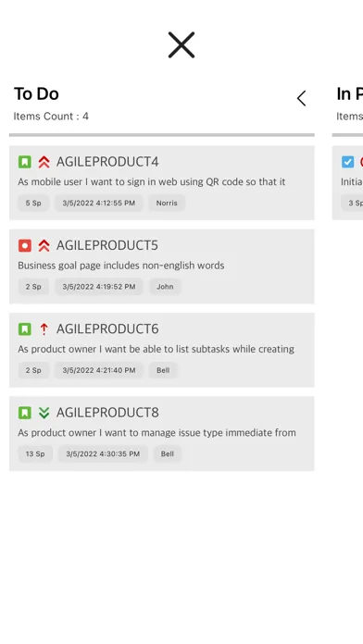Close the board with the X icon
The height and width of the screenshot is (644, 363).
coord(181,44)
